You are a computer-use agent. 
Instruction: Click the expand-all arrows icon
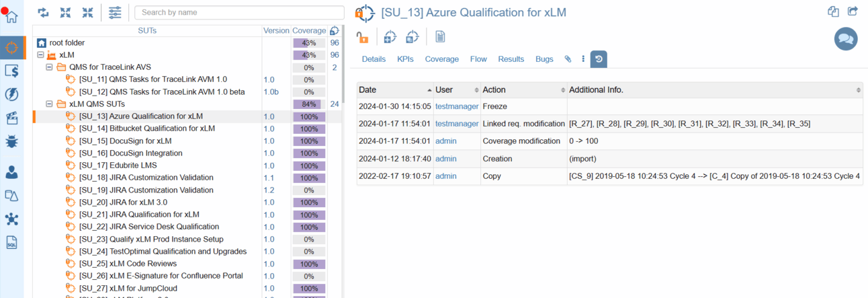click(x=66, y=12)
